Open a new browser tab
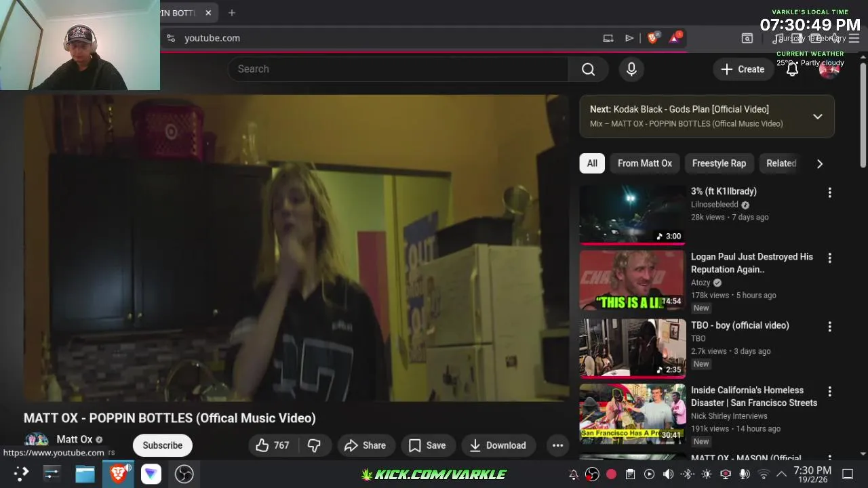 click(x=232, y=13)
